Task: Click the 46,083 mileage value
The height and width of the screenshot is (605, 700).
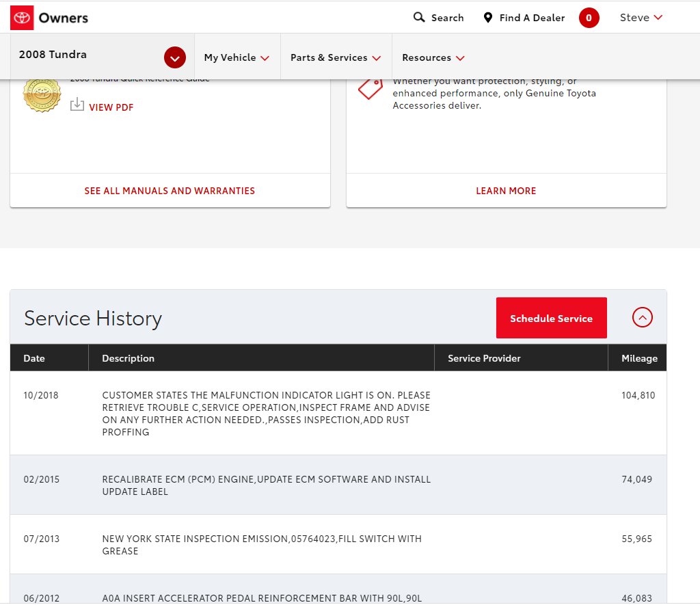Action: coord(636,598)
